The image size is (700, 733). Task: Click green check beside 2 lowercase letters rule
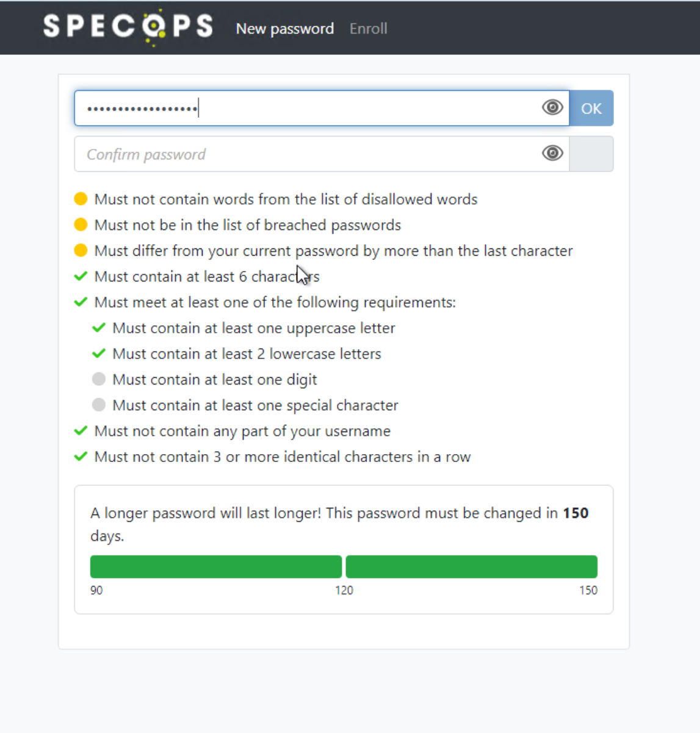coord(99,353)
